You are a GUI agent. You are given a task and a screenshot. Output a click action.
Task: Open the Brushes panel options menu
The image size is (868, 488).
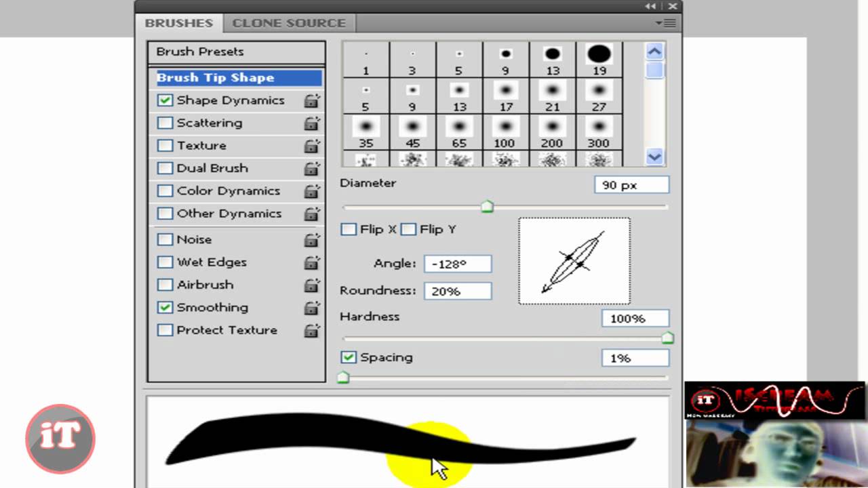coord(666,23)
